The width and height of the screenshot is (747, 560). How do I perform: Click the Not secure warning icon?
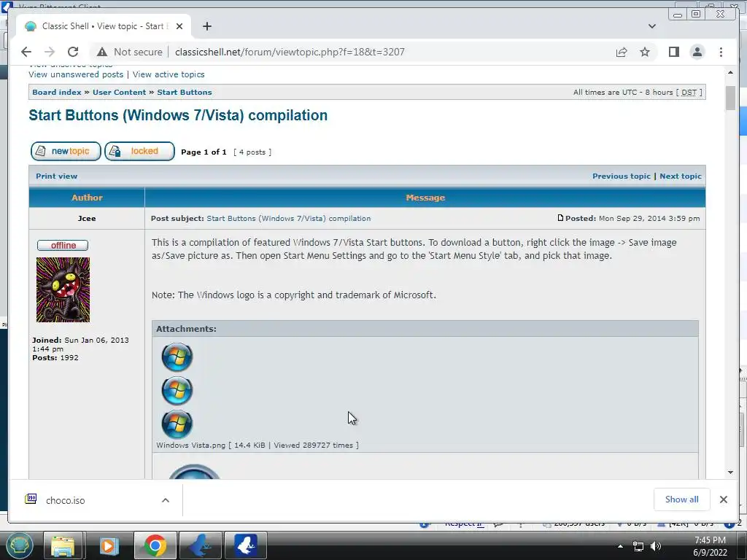coord(102,52)
